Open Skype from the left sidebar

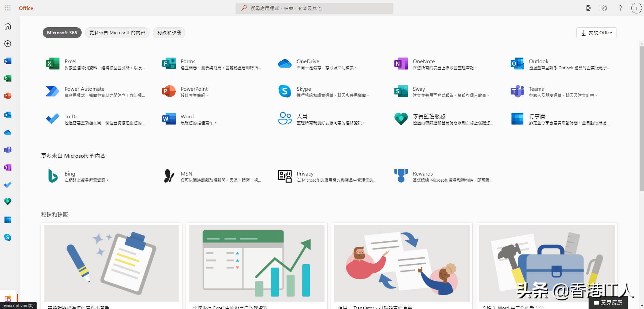coord(8,237)
